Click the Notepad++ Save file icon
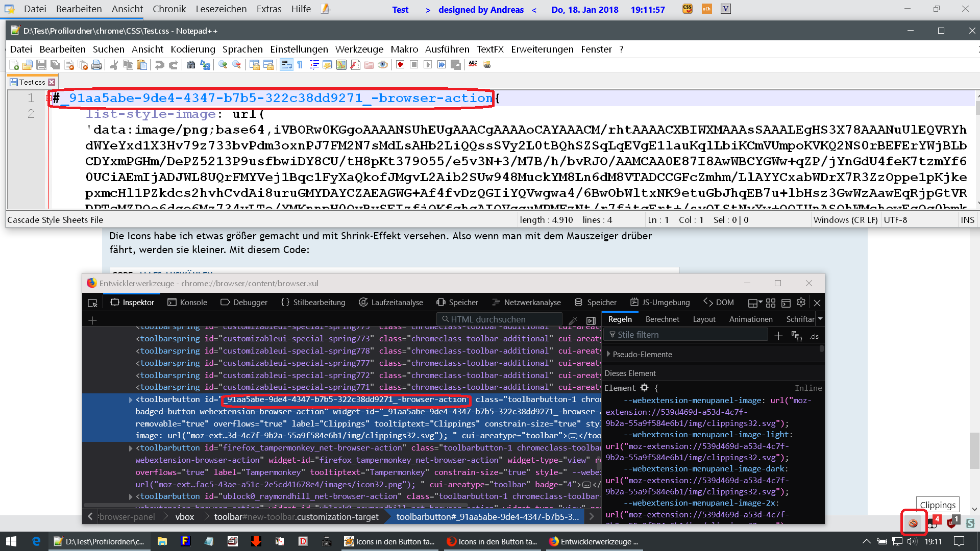This screenshot has height=551, width=980. pos(42,65)
